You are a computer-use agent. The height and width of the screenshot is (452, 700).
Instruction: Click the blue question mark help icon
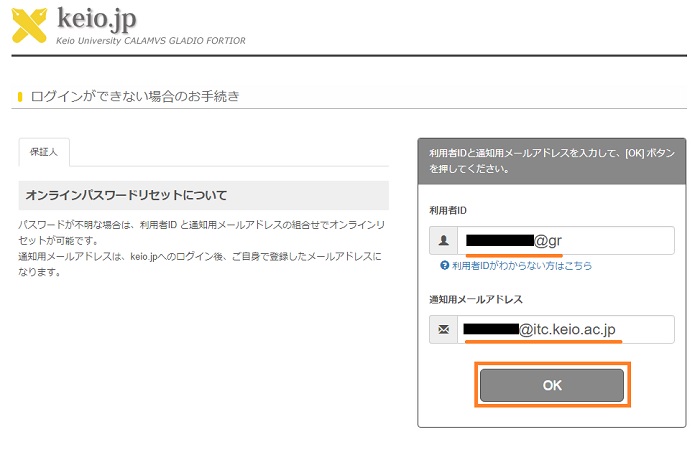(444, 266)
